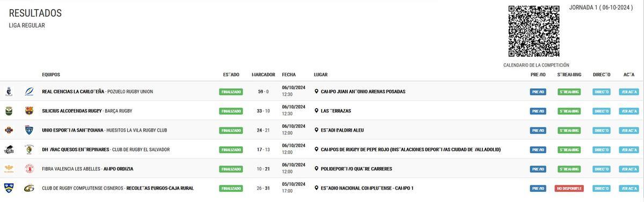Click the 17 - 13 score
644x202 pixels.
click(x=263, y=149)
